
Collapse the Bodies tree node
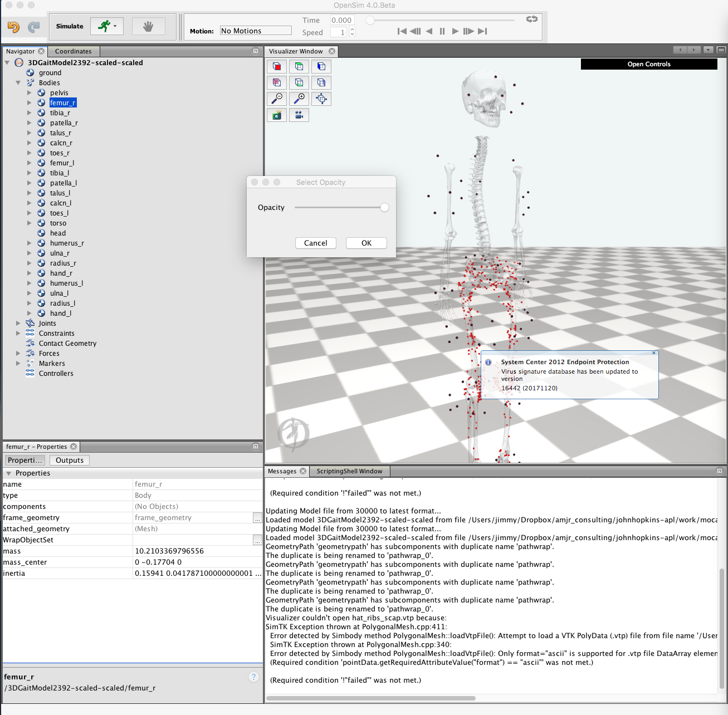click(18, 82)
